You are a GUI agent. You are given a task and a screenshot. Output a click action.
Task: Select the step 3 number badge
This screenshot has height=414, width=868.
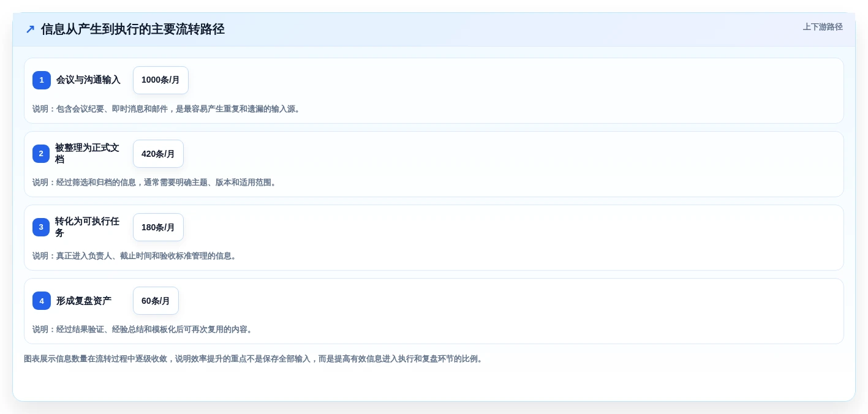tap(41, 227)
